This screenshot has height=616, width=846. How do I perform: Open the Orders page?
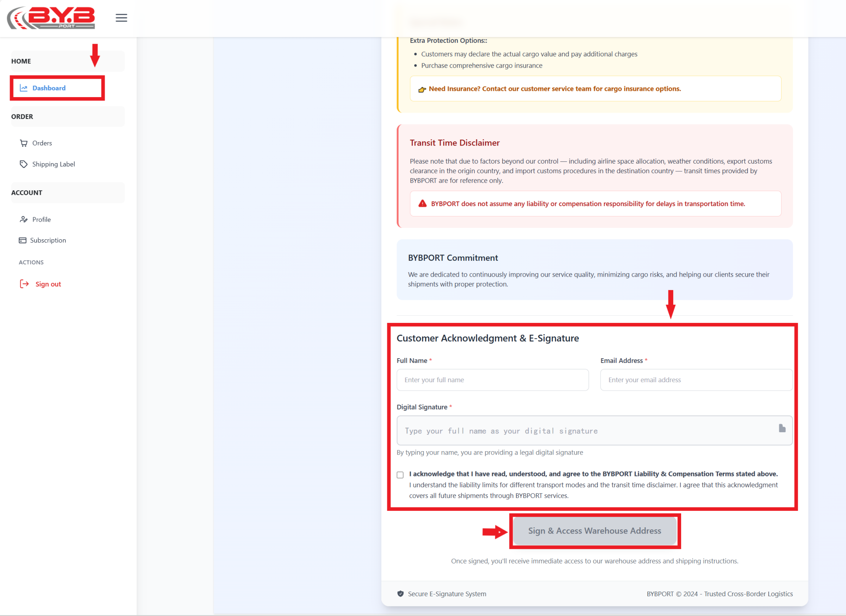pos(42,143)
